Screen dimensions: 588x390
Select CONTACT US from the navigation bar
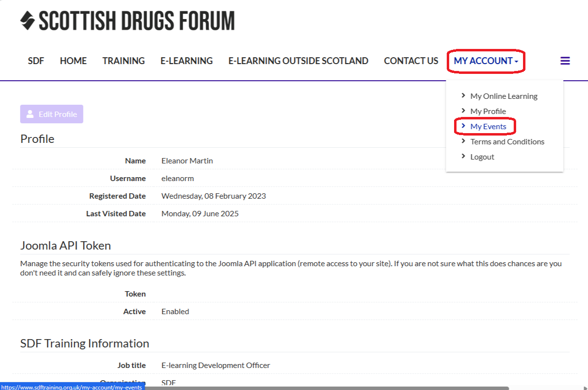[411, 61]
